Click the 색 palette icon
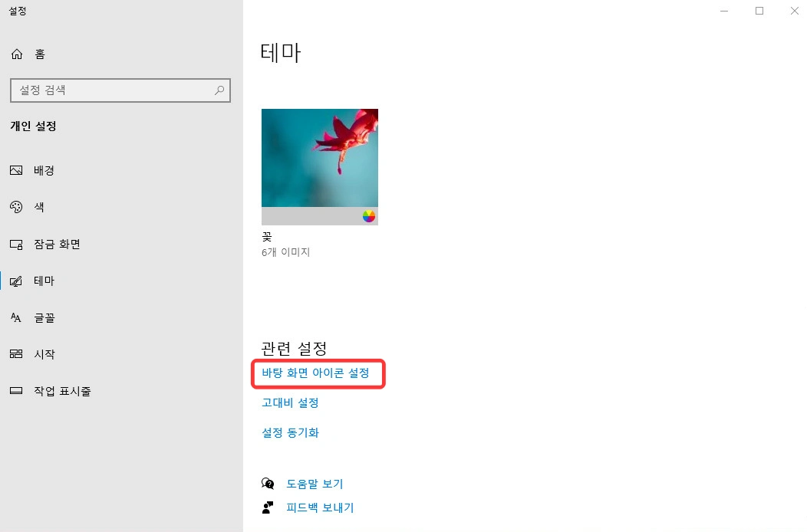 pyautogui.click(x=16, y=207)
